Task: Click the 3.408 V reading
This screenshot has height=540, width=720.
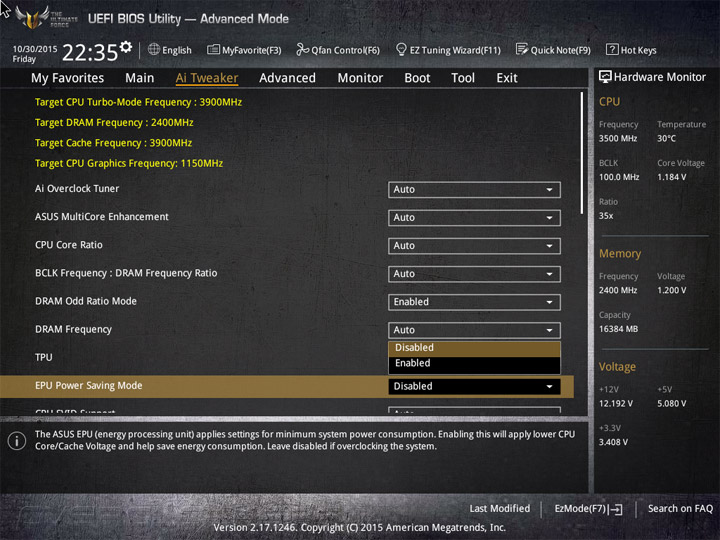Action: pos(613,442)
